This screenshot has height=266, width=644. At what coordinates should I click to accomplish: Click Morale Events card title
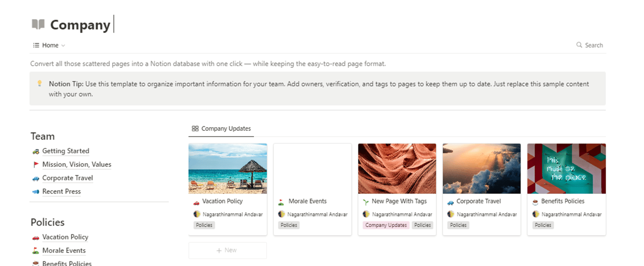307,201
